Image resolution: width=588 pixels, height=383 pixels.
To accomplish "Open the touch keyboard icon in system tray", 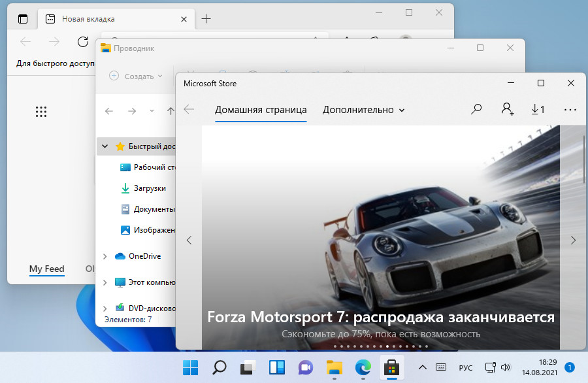I will pyautogui.click(x=440, y=367).
